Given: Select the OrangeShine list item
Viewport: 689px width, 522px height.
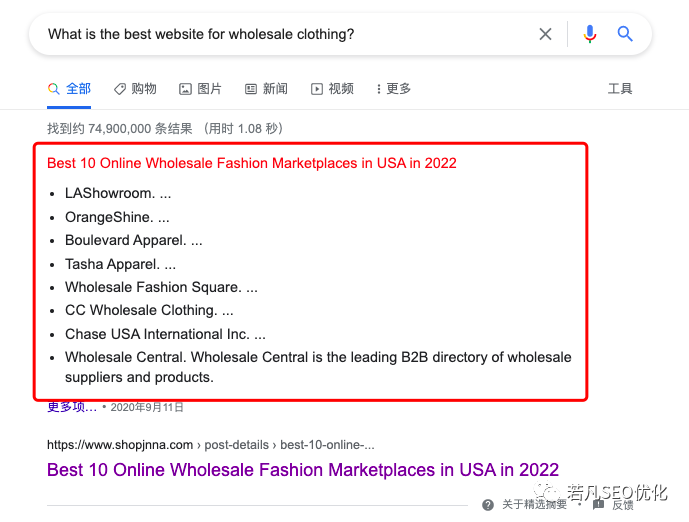Looking at the screenshot, I should (117, 217).
